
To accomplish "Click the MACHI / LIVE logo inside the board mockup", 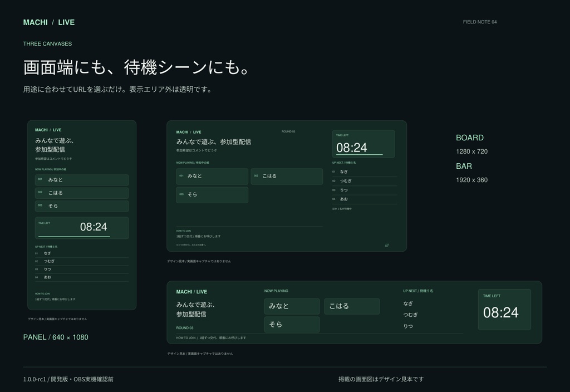I will tap(189, 133).
